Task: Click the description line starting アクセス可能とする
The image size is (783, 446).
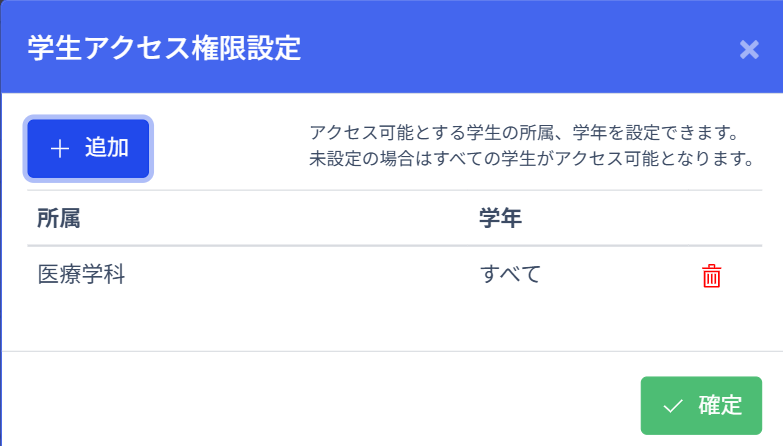Action: click(x=523, y=134)
